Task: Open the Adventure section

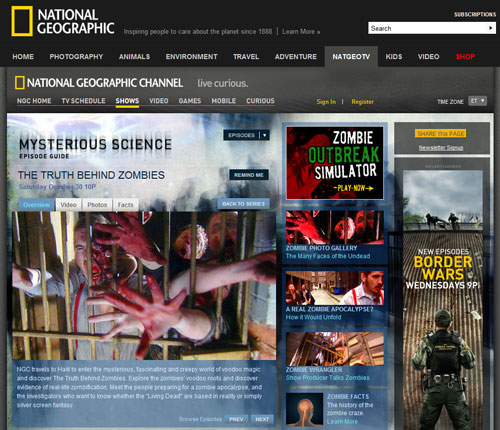Action: [x=296, y=57]
